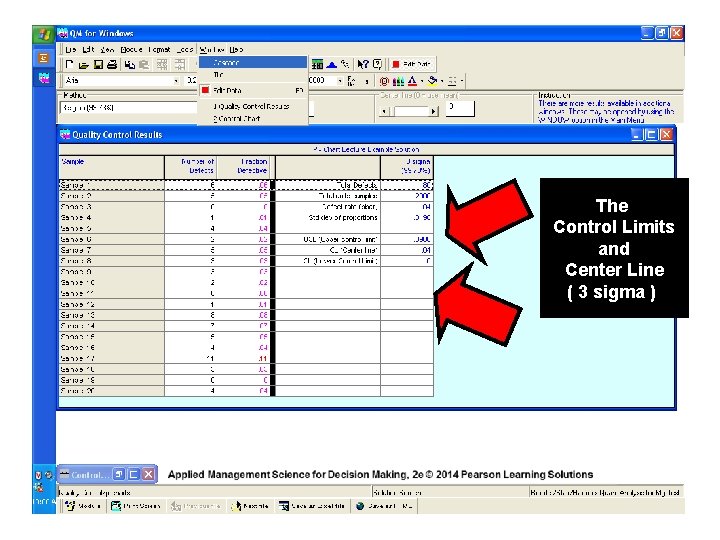The height and width of the screenshot is (540, 720).
Task: Select 1 Quality Control Results entry
Action: 253,107
